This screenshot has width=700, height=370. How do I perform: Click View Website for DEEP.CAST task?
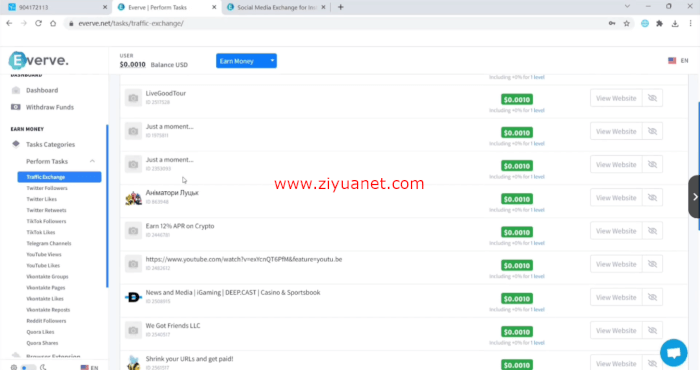click(616, 297)
